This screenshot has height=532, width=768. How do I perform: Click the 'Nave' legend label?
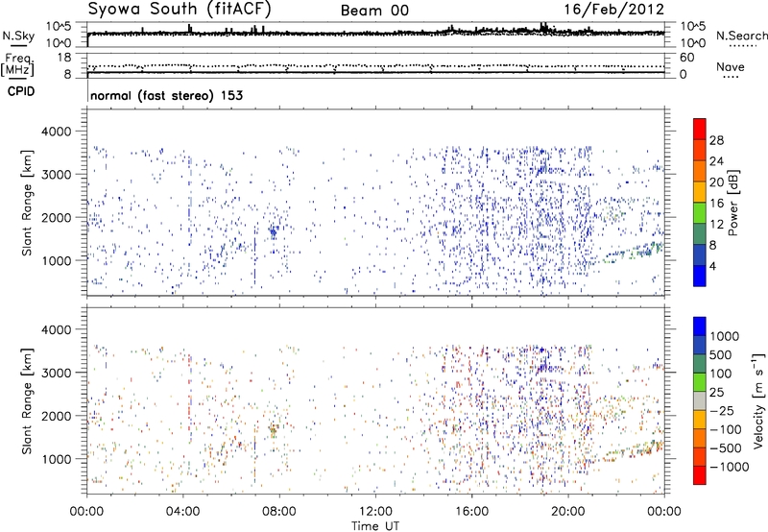point(731,66)
